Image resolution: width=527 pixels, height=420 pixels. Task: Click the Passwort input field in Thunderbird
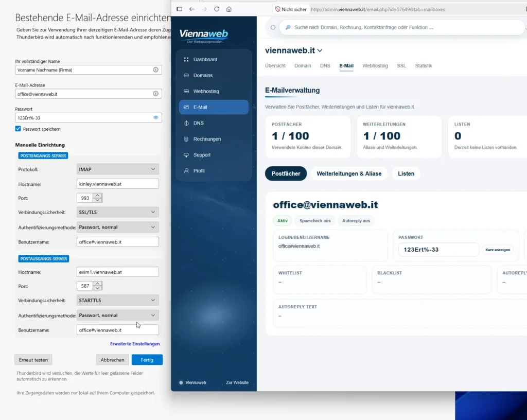[89, 117]
